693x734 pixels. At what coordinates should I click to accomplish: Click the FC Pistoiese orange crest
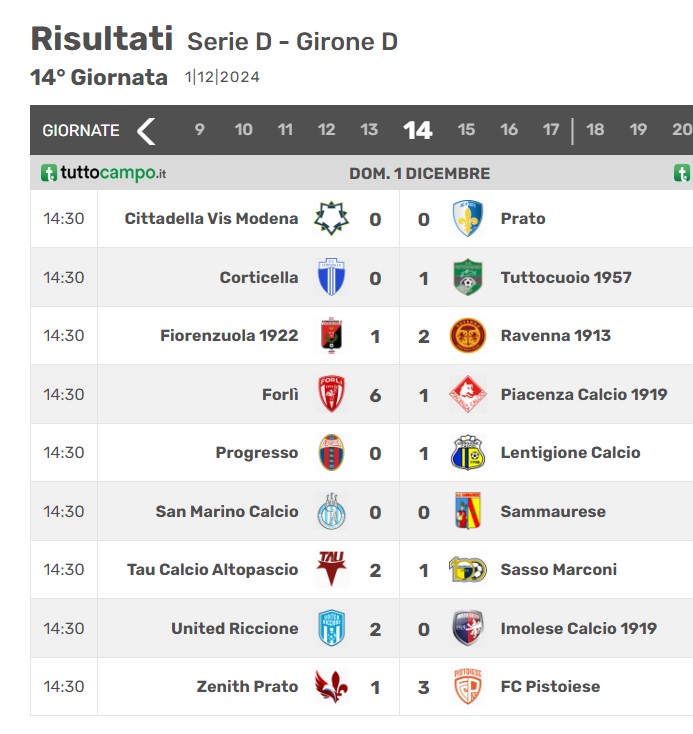coord(467,687)
